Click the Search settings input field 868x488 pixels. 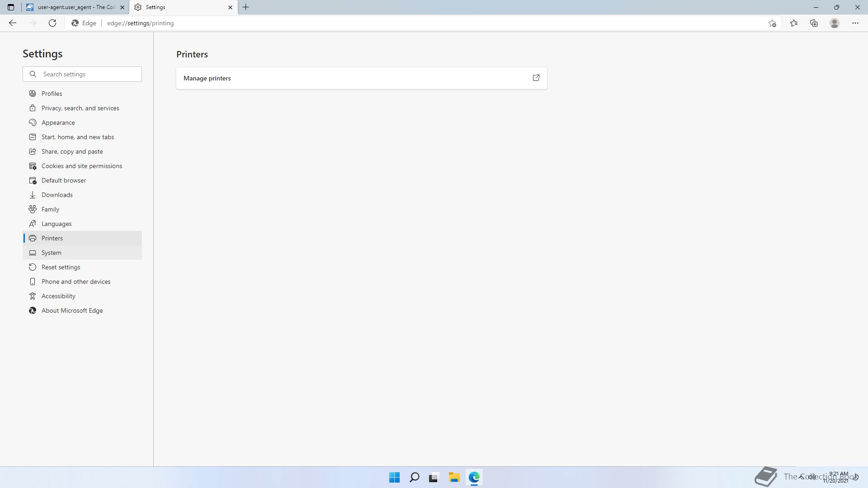click(x=90, y=74)
